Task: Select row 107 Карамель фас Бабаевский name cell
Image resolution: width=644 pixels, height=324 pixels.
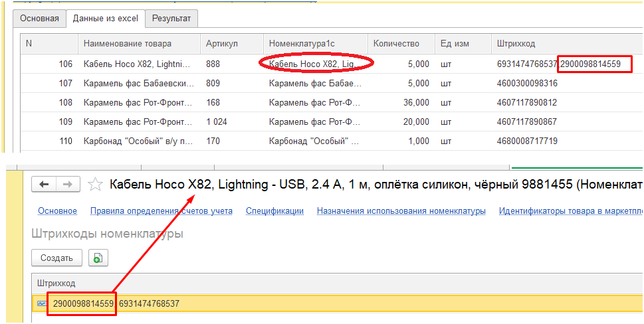Action: (138, 84)
